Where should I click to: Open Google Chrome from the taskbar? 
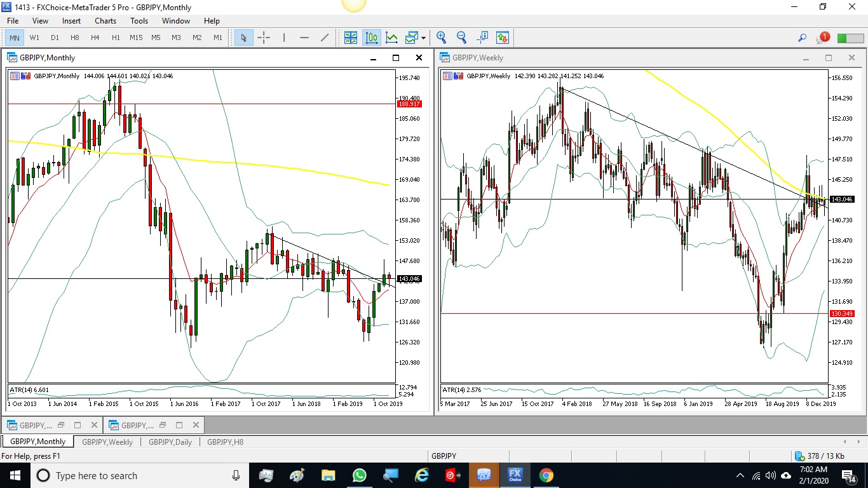coord(546,475)
